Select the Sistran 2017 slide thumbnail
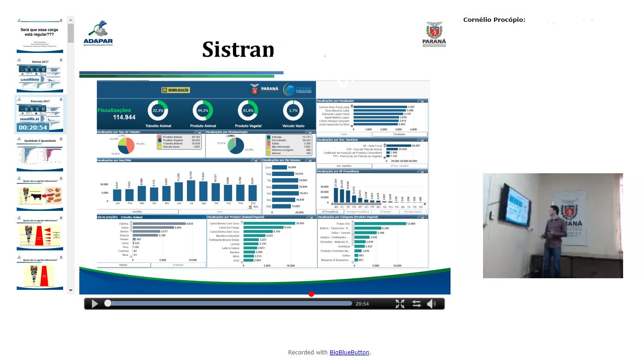The width and height of the screenshot is (644, 360). 40,76
